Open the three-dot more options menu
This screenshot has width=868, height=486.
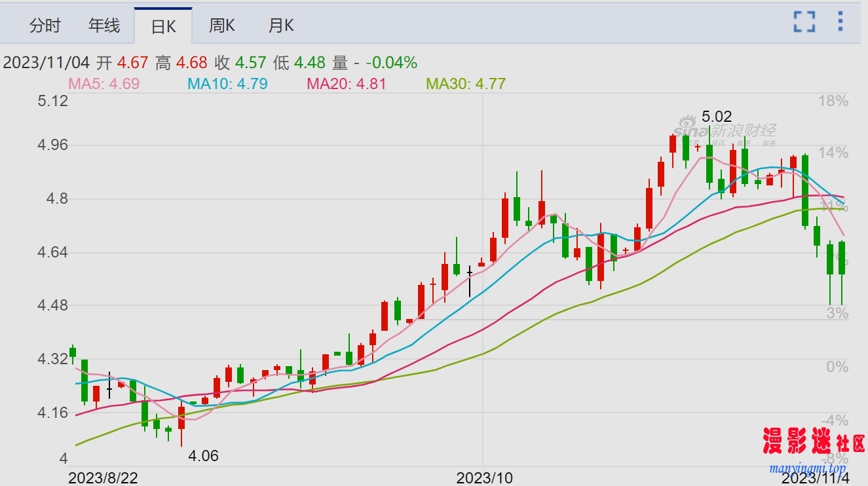click(840, 22)
